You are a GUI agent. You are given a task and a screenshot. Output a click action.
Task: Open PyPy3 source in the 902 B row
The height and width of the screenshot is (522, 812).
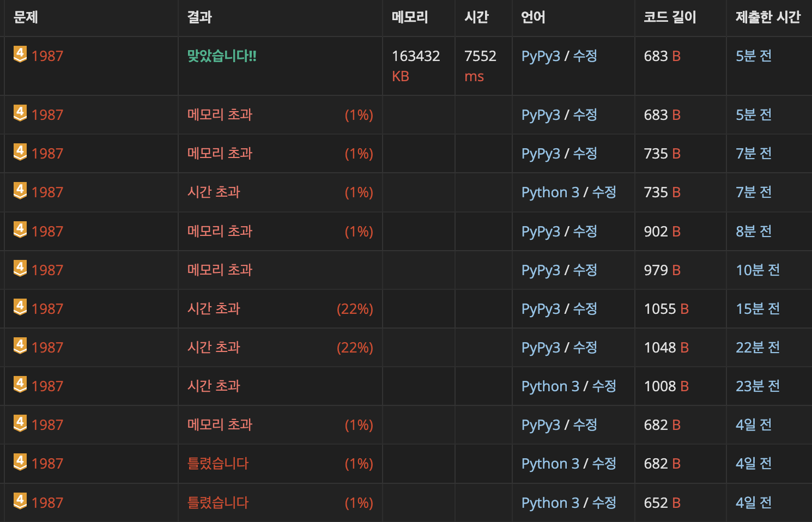point(541,232)
